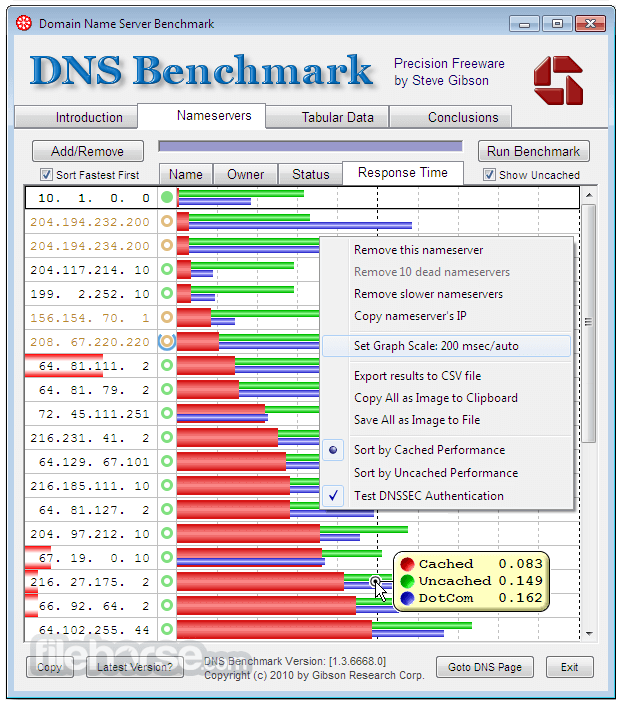Click status ring of 216.185.111.10
Screen dimensions: 622x706
point(167,485)
